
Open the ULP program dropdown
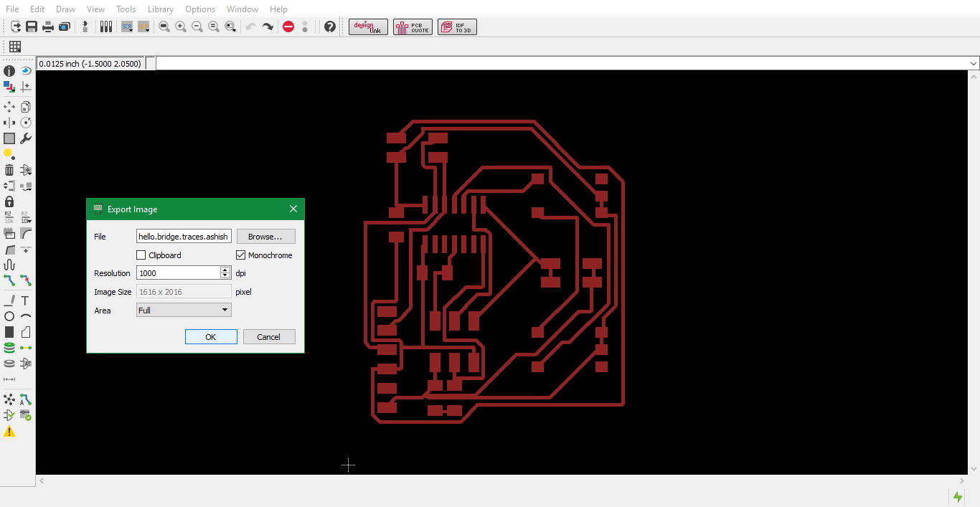(143, 27)
